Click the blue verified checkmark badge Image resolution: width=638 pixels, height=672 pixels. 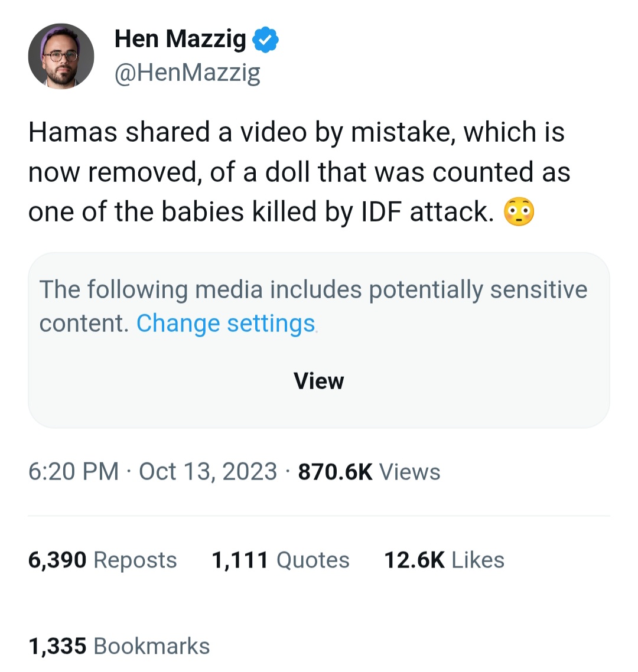tap(265, 40)
